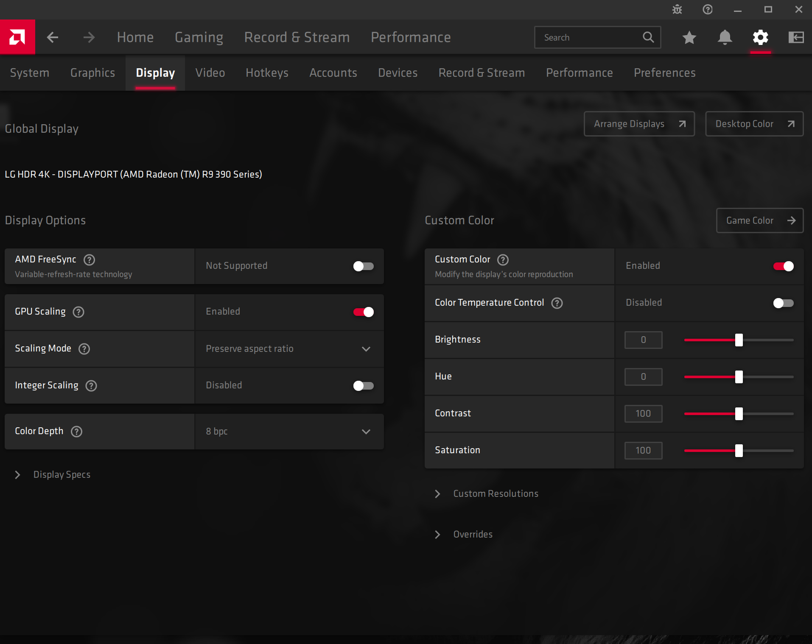Expand Overrides section

464,534
